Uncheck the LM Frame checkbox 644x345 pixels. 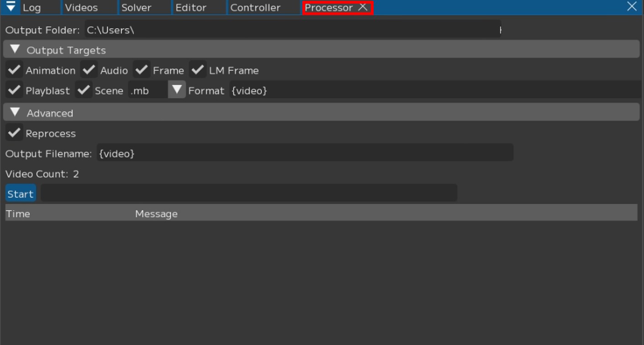click(198, 70)
